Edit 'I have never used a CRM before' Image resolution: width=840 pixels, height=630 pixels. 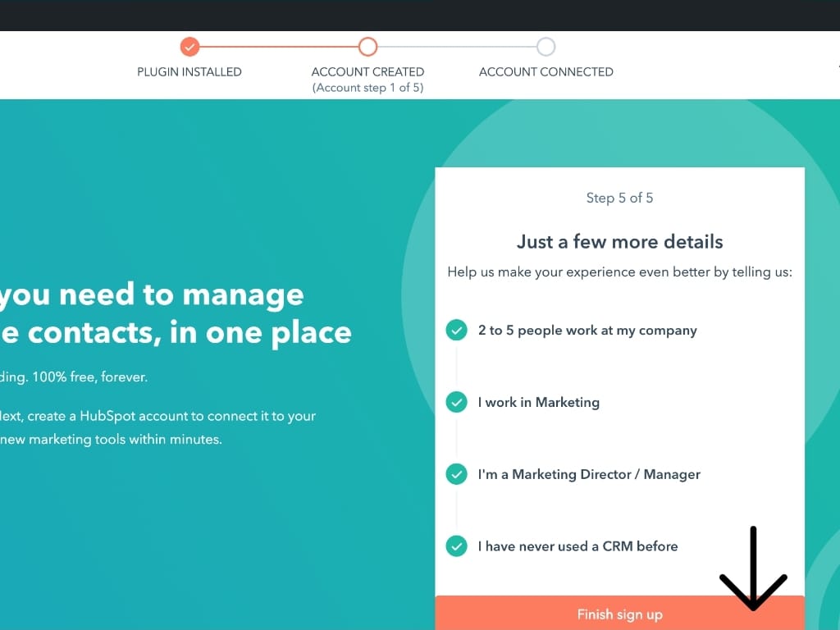coord(577,546)
